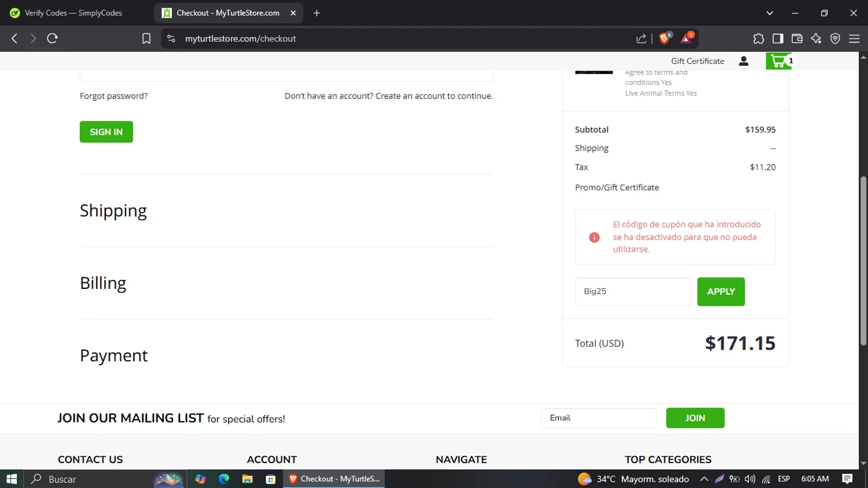The image size is (868, 488).
Task: Bookmark this page with the bookmark icon
Action: click(x=146, y=38)
